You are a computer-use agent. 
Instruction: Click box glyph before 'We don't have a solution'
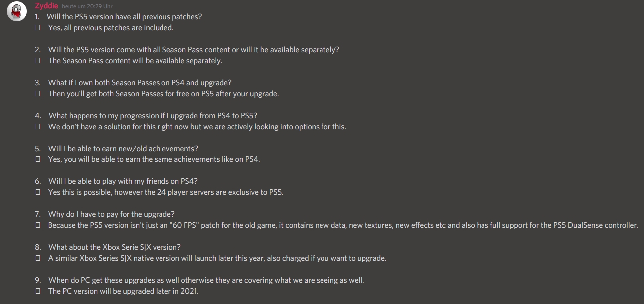(x=38, y=127)
